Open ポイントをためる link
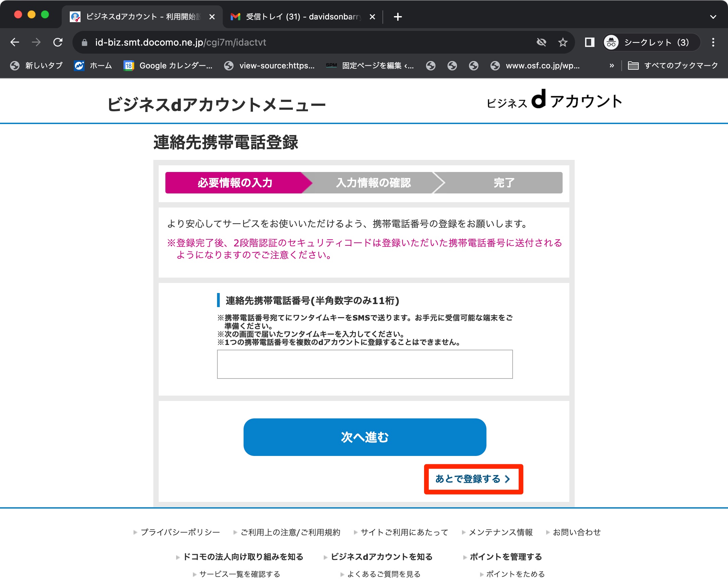This screenshot has height=582, width=728. [x=515, y=574]
